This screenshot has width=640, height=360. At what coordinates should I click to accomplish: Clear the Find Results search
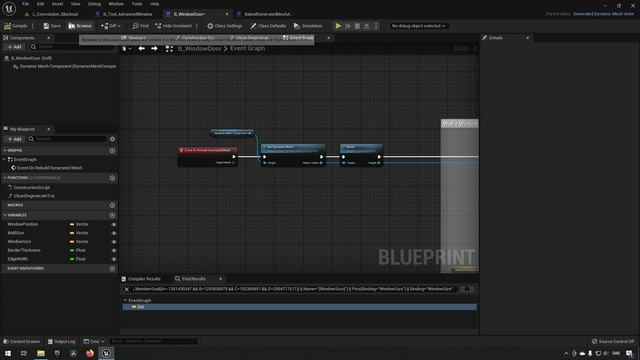click(x=127, y=289)
